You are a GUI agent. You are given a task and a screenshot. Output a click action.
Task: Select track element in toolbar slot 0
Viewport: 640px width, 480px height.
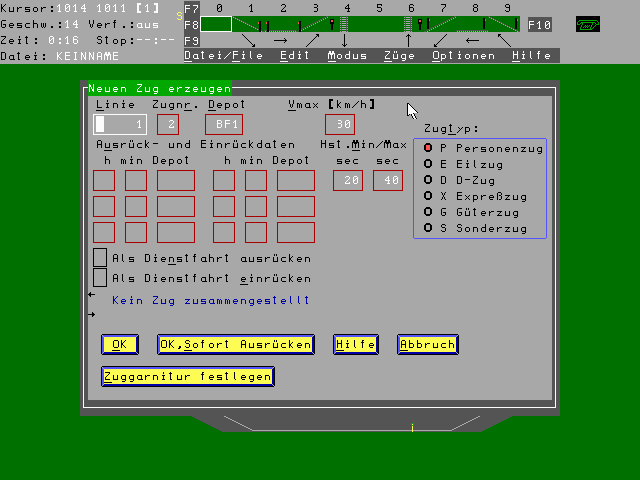(218, 24)
